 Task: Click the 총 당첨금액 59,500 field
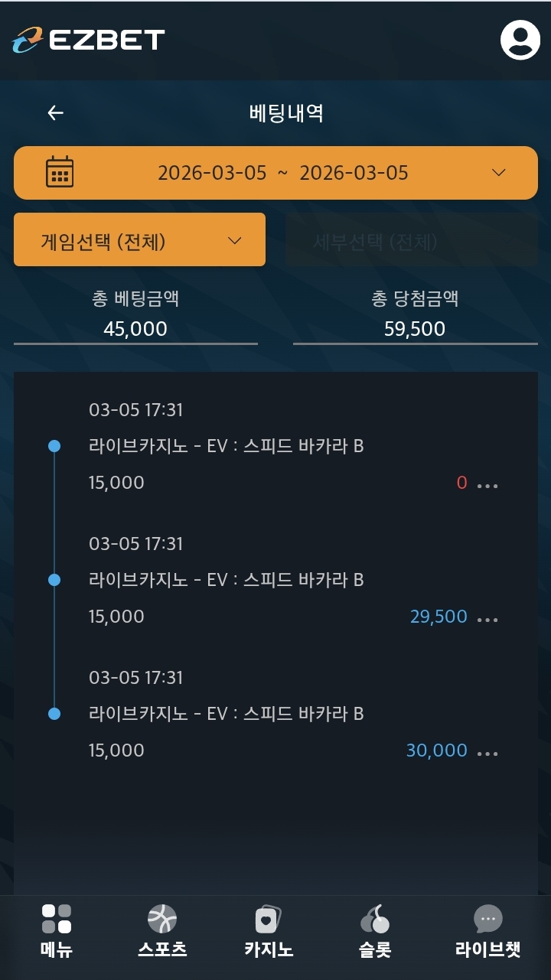(415, 329)
